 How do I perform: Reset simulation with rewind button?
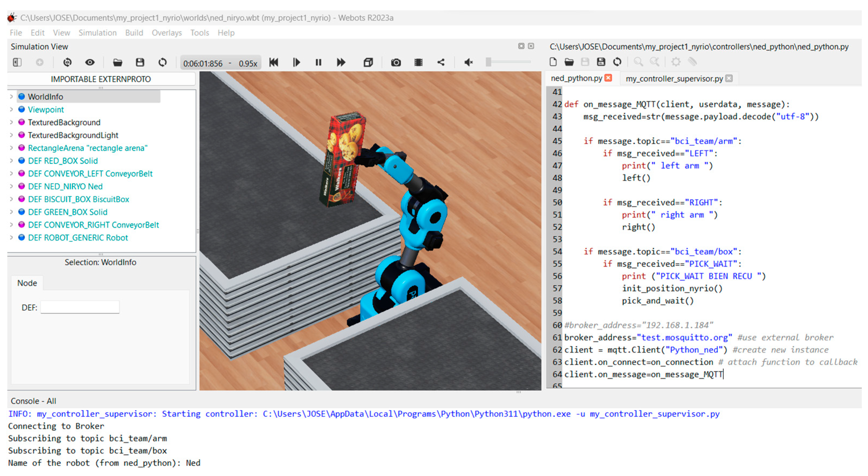pos(274,62)
